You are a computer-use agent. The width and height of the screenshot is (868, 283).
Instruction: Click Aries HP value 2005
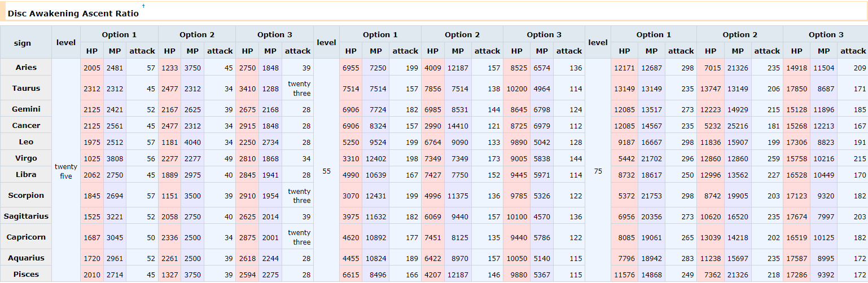point(91,68)
